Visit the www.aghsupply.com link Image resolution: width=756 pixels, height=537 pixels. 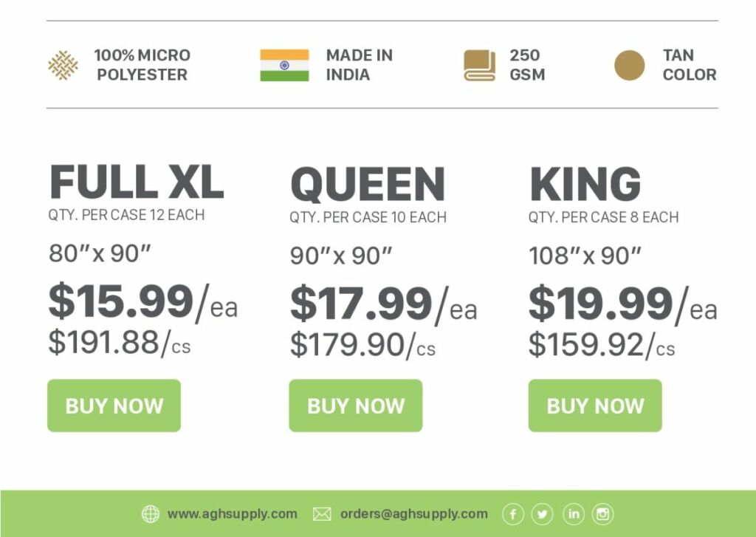pyautogui.click(x=232, y=514)
